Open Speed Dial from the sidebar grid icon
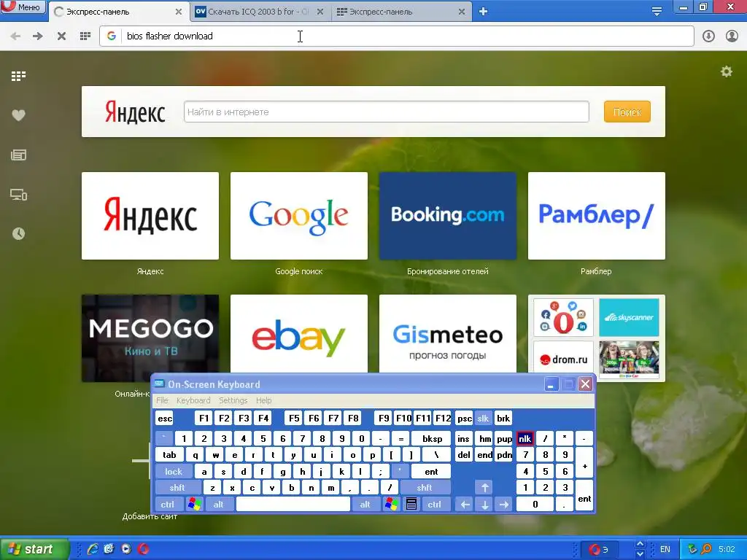 (18, 76)
